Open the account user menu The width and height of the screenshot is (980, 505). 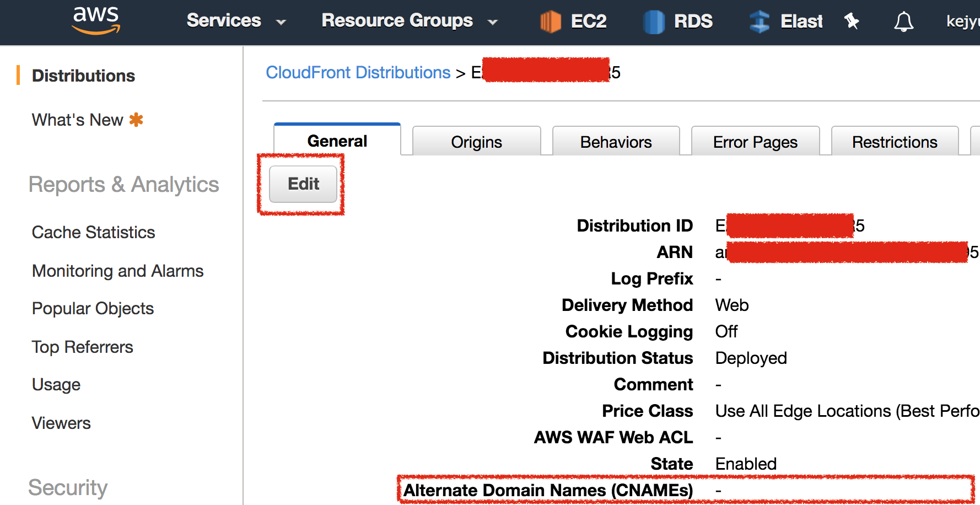click(962, 22)
